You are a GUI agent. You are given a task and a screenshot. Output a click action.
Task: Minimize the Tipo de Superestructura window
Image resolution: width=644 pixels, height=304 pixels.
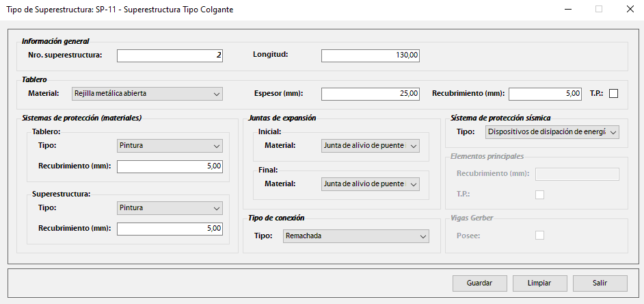[x=567, y=10]
